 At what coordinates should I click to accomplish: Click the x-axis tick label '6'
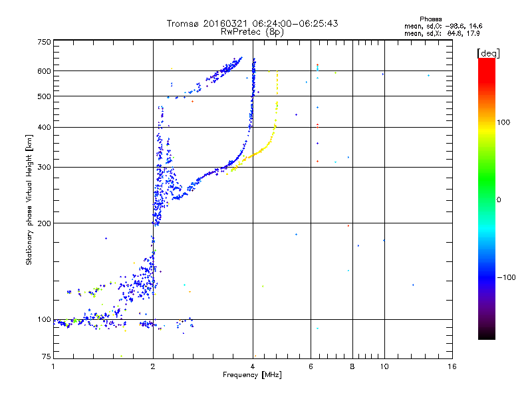click(x=311, y=366)
